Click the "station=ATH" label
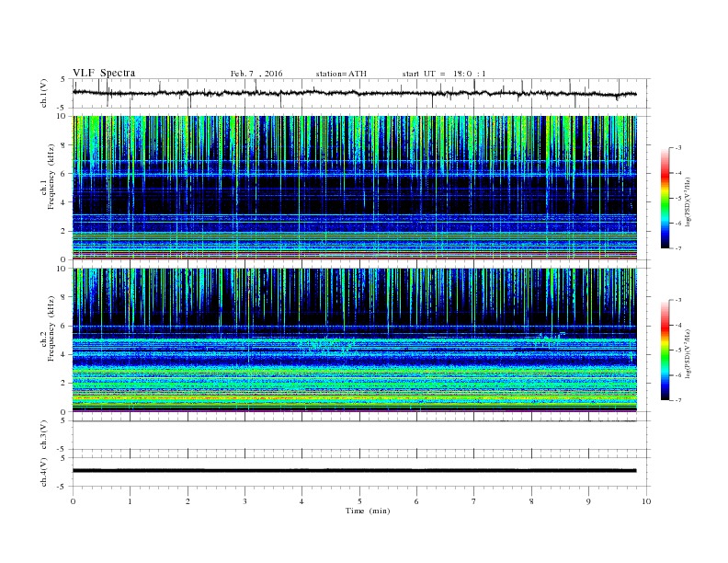Viewport: 728px width, 563px height. coord(341,74)
